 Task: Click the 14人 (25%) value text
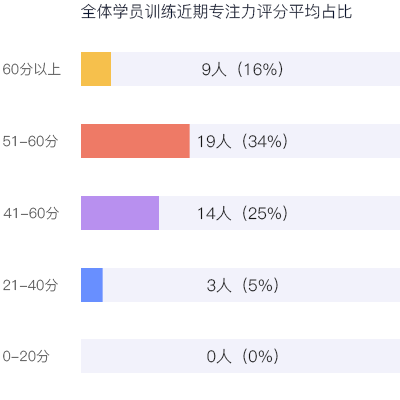(242, 213)
